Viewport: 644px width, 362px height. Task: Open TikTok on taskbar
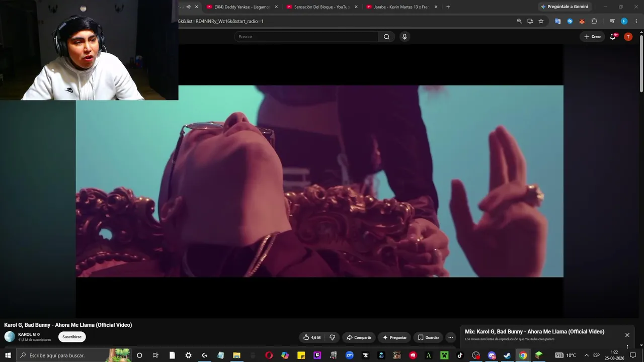(460, 355)
